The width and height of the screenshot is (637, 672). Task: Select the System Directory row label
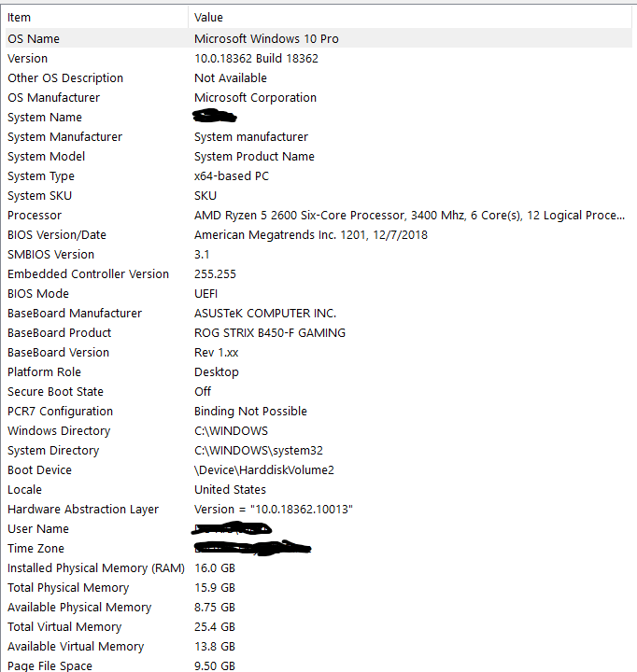pos(53,451)
